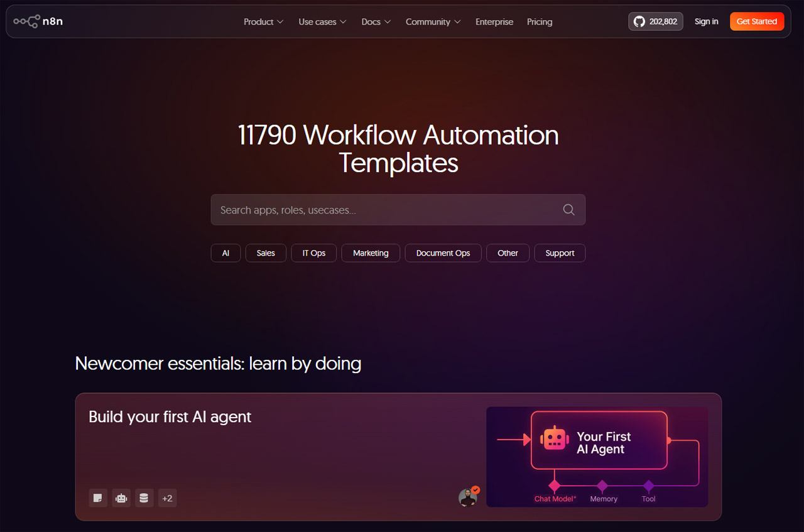804x532 pixels.
Task: Select the IT Ops category chip
Action: 314,253
